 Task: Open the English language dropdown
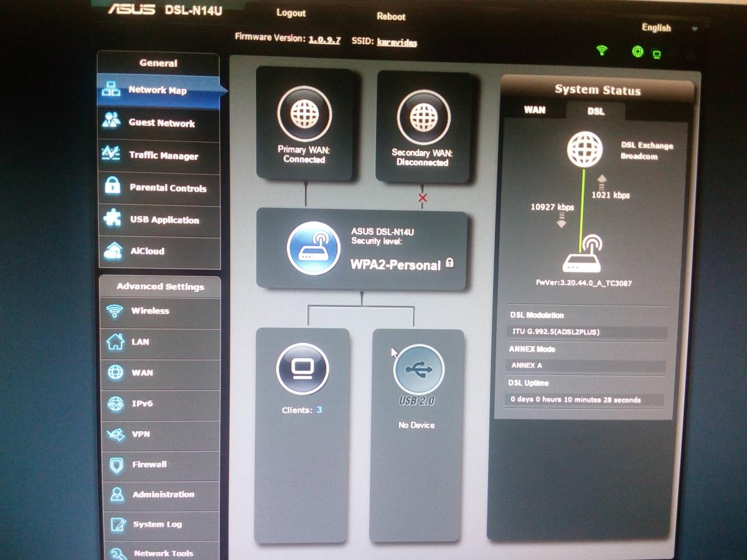pos(670,28)
